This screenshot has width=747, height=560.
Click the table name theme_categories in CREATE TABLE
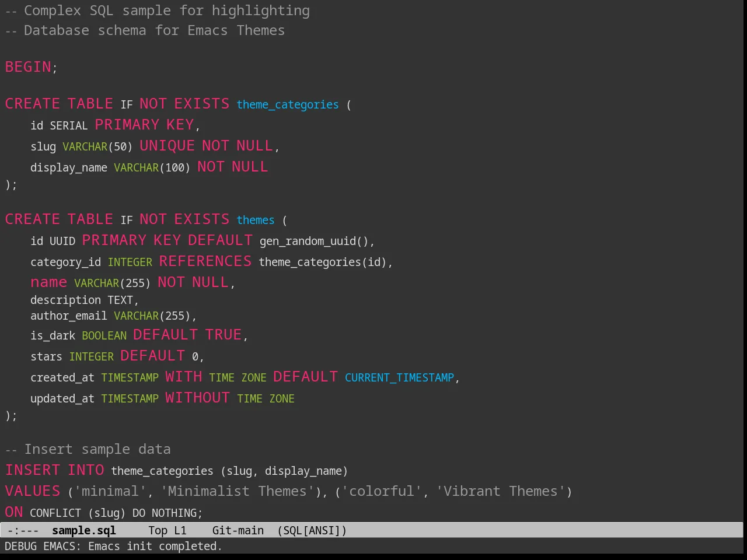tap(288, 104)
